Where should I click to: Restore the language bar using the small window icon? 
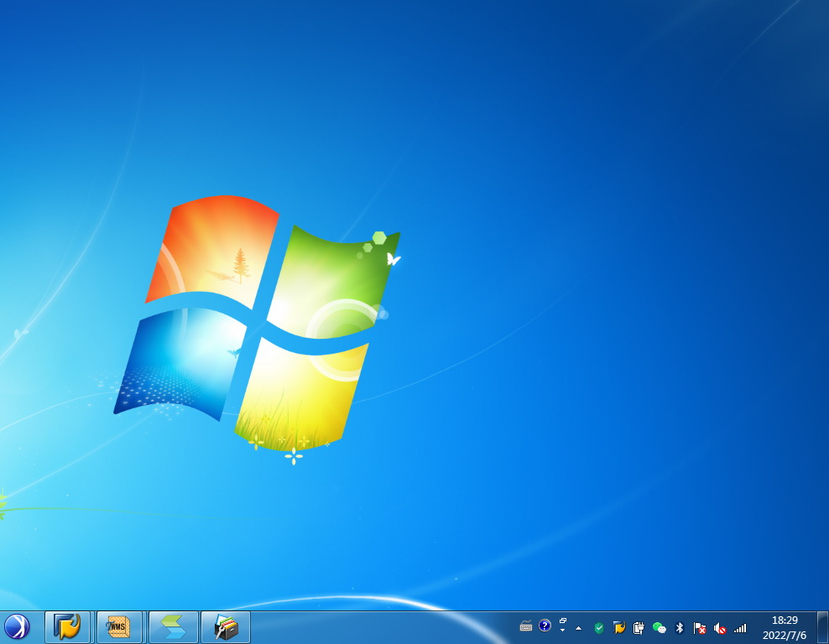(563, 621)
